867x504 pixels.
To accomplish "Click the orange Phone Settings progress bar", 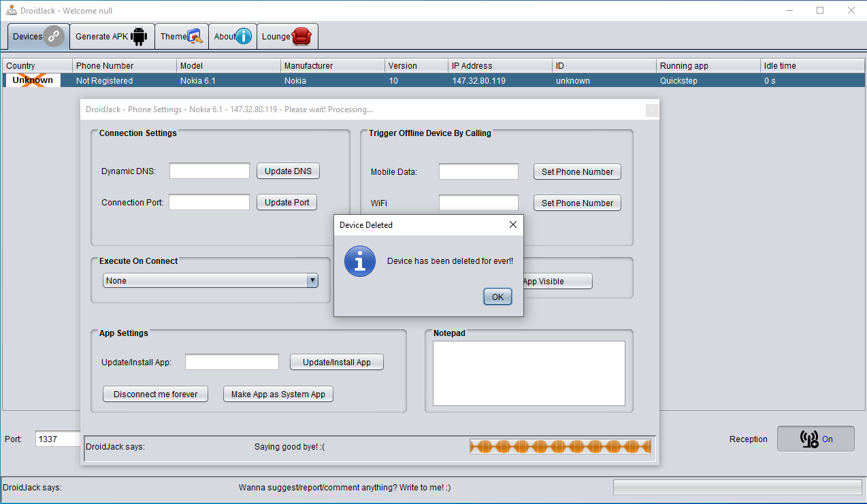I will (x=560, y=446).
